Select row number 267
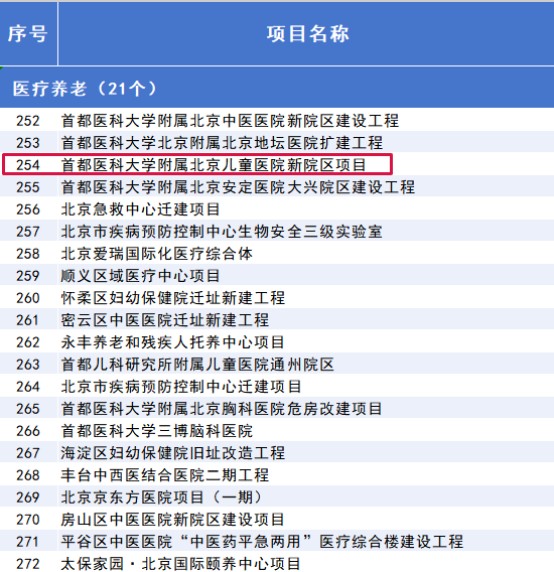Screen dimensions: 554x572 (x=28, y=453)
